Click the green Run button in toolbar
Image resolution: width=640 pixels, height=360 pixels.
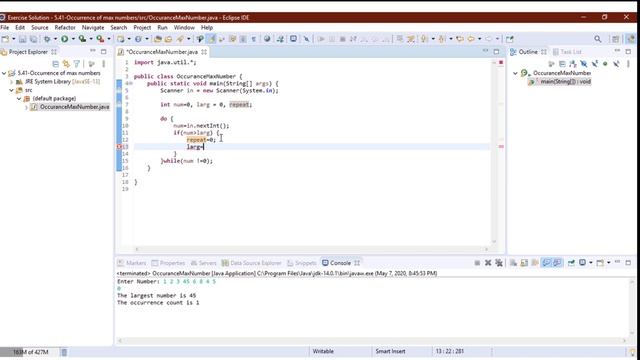click(x=64, y=39)
